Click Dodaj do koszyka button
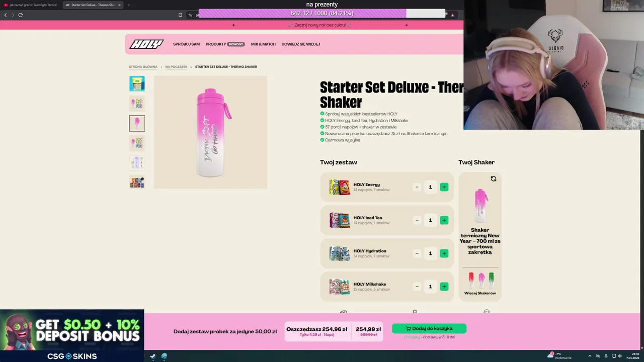Screen dimensions: 644x362 (429, 328)
